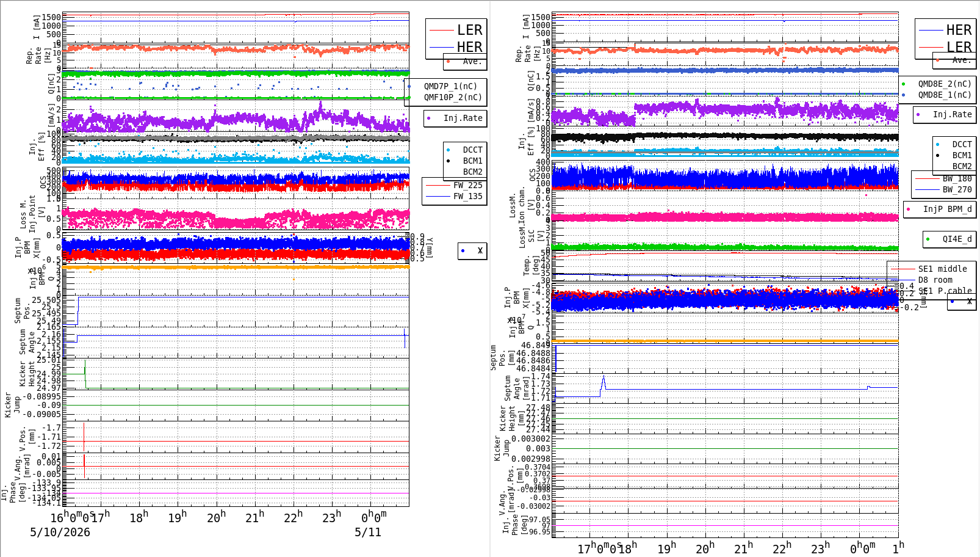The height and width of the screenshot is (557, 980).
Task: Click the 5/10/2026 date label
Action: [x=60, y=532]
